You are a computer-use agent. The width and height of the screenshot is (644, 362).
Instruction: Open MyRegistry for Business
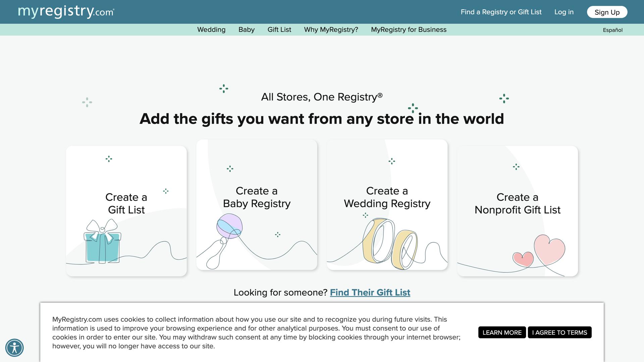tap(409, 29)
